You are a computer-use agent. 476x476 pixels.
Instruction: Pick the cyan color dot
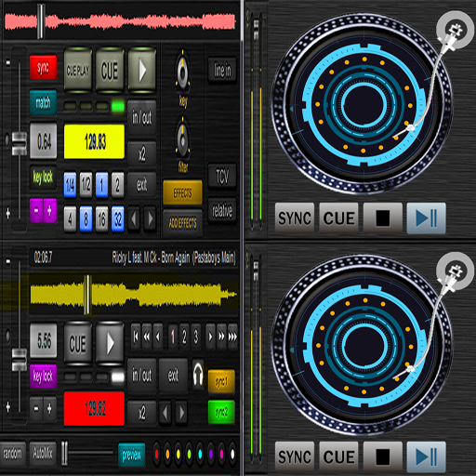[200, 455]
